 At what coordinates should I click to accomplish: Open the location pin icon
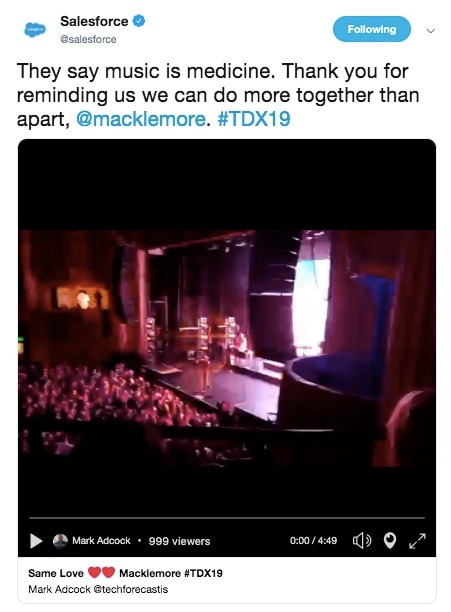(390, 541)
